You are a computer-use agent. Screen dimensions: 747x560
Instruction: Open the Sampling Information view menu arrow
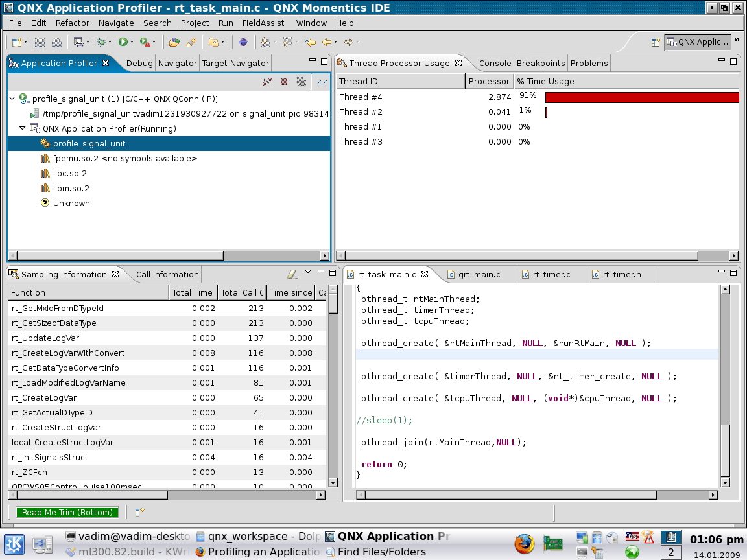click(308, 272)
